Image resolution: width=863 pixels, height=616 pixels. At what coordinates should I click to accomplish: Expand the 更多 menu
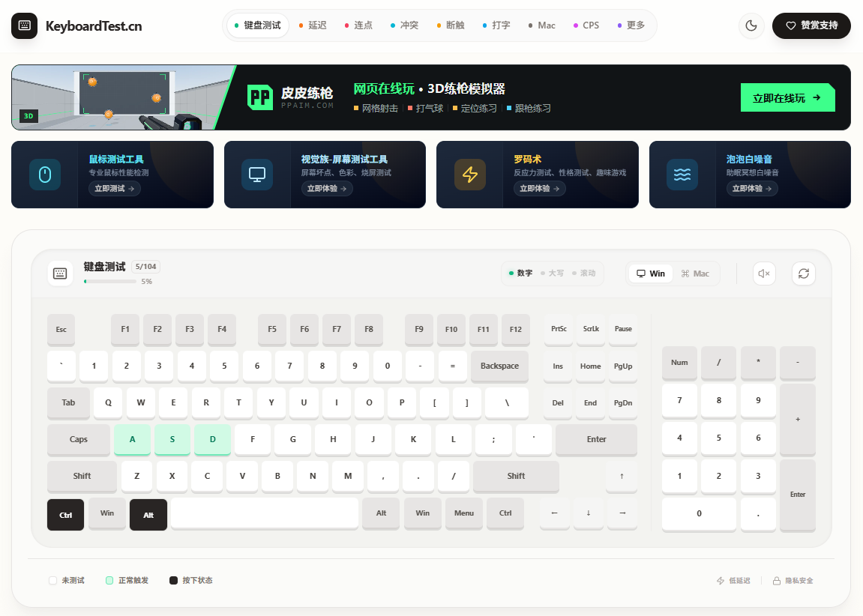(631, 25)
